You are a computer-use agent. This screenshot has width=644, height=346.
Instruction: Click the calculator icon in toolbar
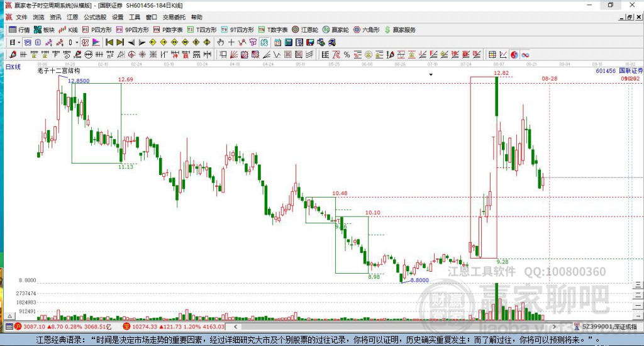(288, 42)
